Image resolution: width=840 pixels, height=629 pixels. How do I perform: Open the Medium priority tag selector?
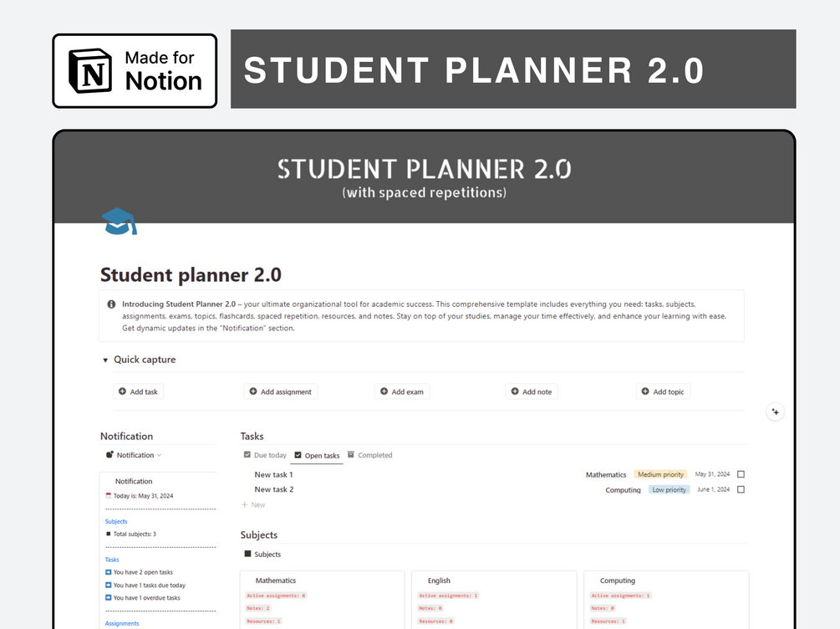(x=660, y=474)
